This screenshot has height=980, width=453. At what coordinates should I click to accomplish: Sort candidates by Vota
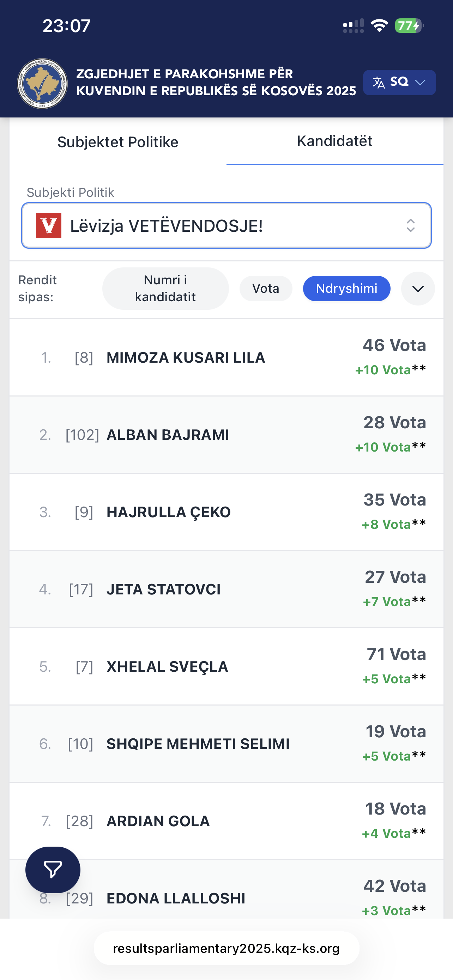pos(266,289)
